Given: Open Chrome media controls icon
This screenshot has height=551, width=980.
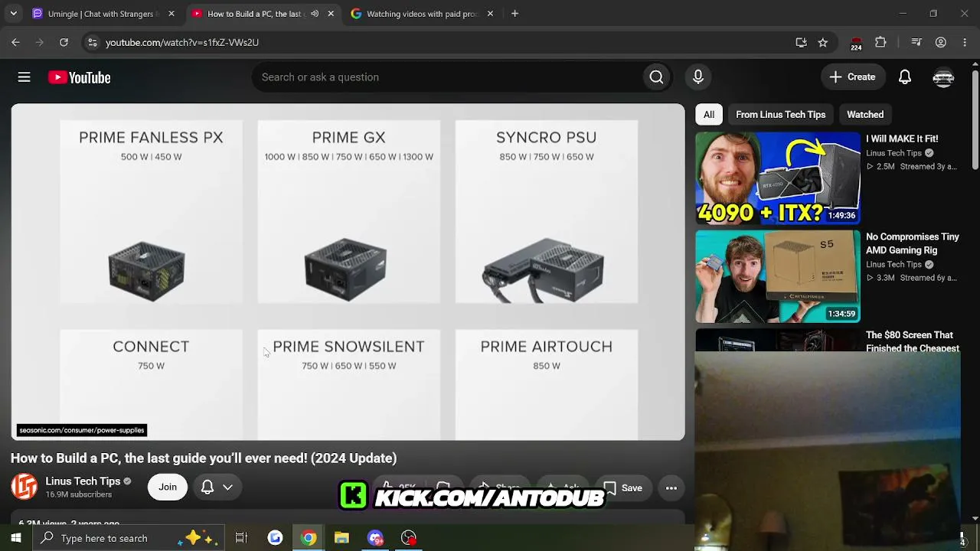Looking at the screenshot, I should point(916,42).
